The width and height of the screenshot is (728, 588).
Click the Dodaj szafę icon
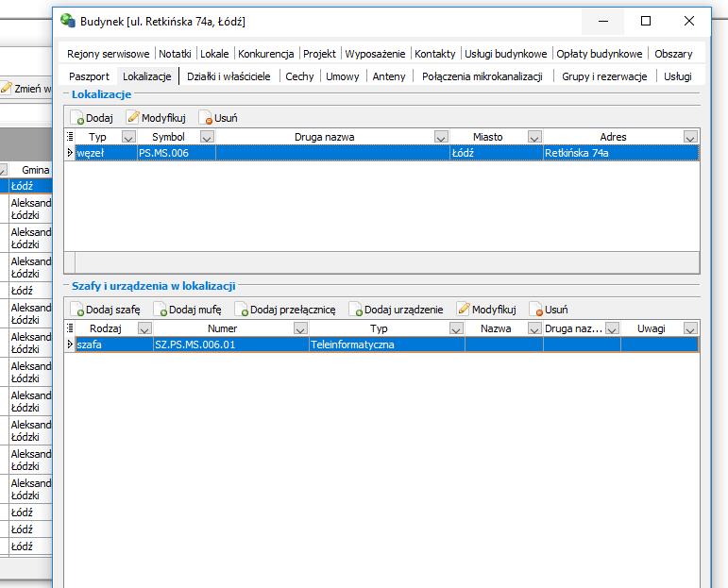point(77,310)
